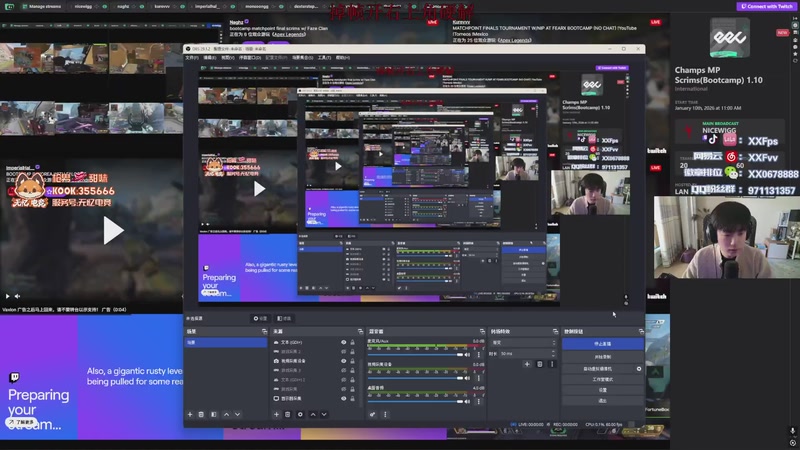Viewport: 800px width, 450px height.
Task: Open Manage streams tab in the browser window
Action: tap(41, 6)
